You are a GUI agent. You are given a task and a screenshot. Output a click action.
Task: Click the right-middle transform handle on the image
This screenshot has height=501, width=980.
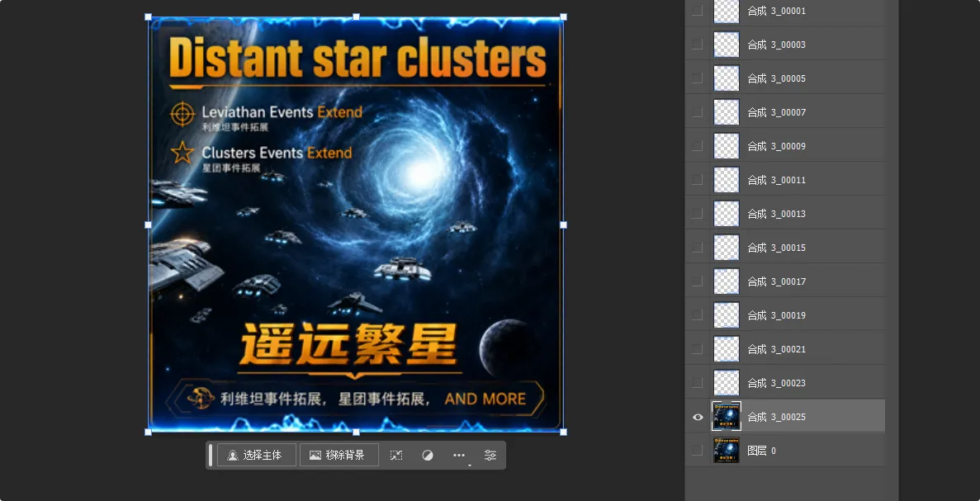coord(563,225)
